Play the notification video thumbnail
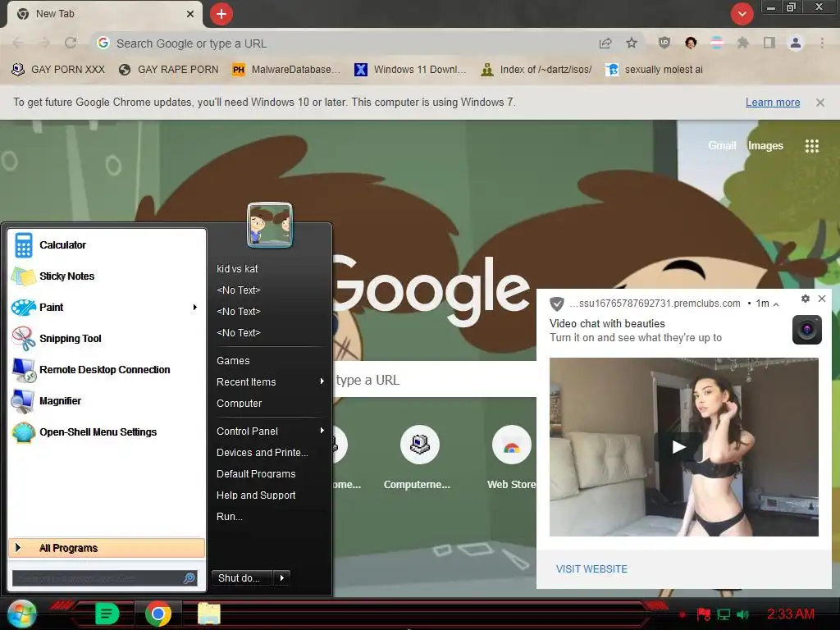The width and height of the screenshot is (840, 630). click(x=678, y=447)
